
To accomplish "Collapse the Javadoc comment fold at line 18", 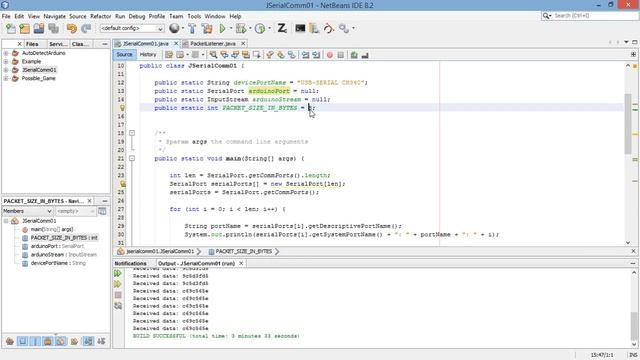I will coord(132,133).
